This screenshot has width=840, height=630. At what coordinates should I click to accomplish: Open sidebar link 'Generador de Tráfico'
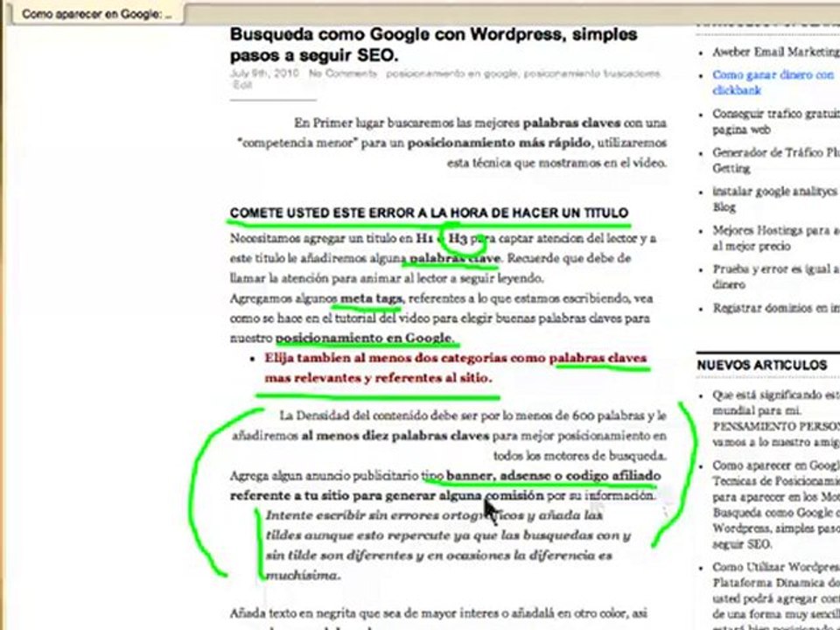pos(776,160)
